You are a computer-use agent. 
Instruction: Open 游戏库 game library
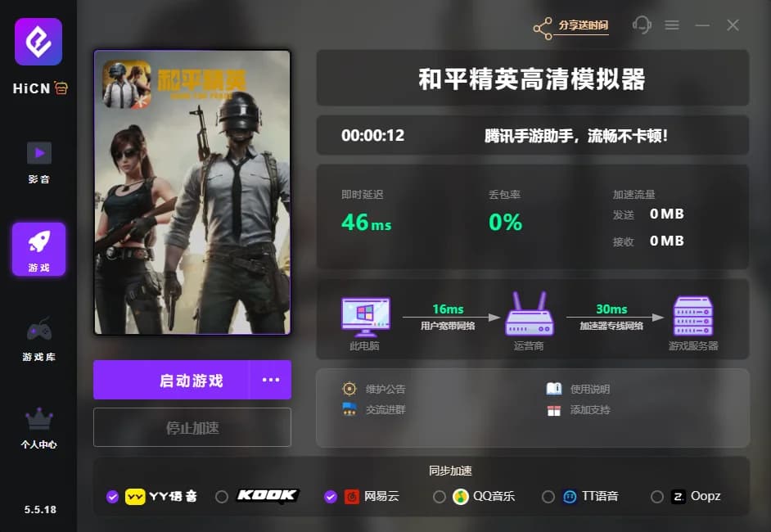[x=38, y=331]
